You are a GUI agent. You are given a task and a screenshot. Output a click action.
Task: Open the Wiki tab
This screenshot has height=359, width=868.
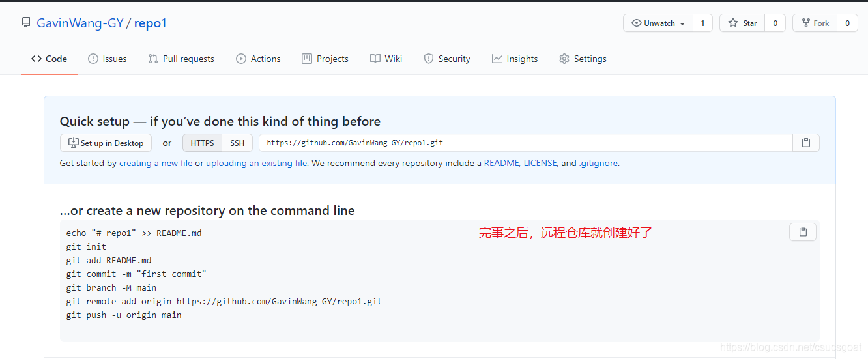386,59
